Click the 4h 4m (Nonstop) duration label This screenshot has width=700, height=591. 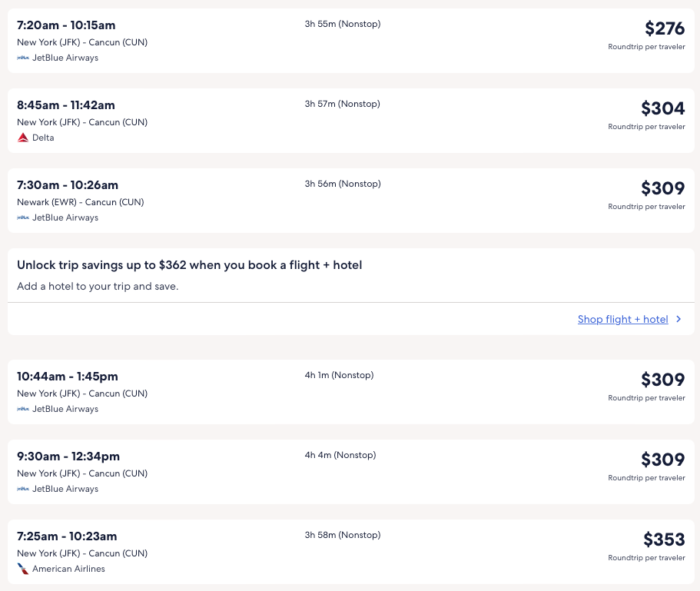point(340,455)
